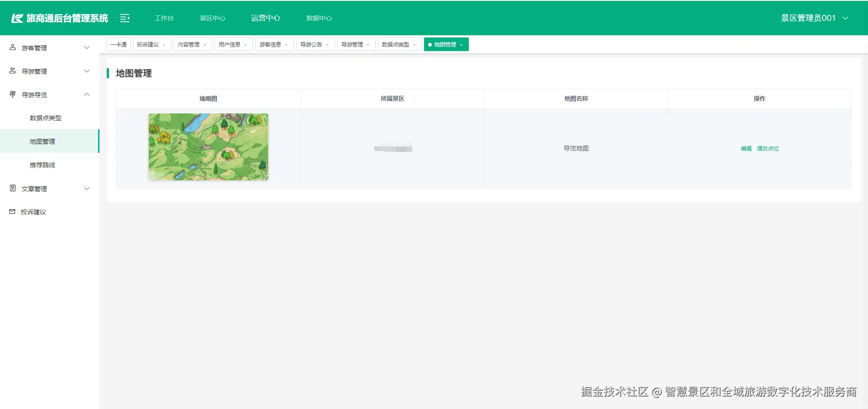This screenshot has height=409, width=868.
Task: Open 摆放点位 for the 导览地图
Action: click(768, 148)
